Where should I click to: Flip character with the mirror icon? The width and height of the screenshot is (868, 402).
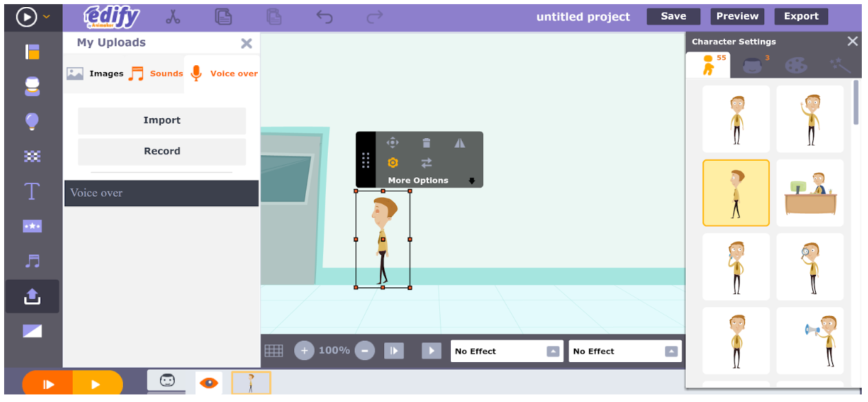(460, 142)
